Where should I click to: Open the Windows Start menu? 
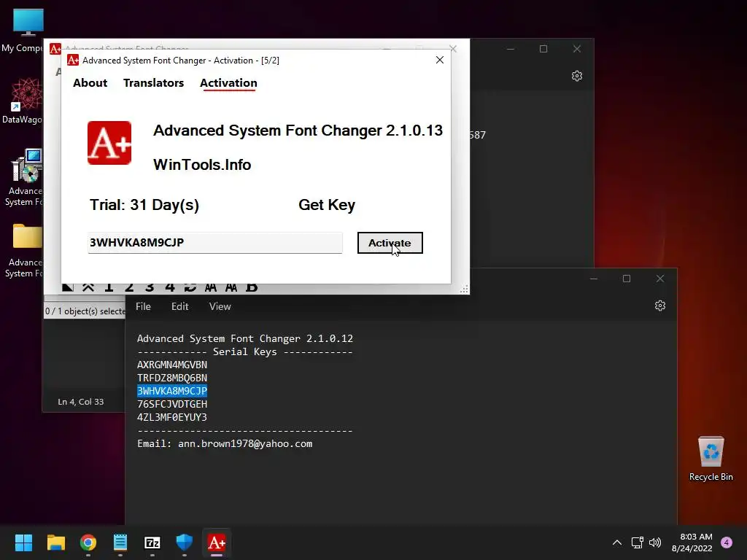click(x=23, y=542)
